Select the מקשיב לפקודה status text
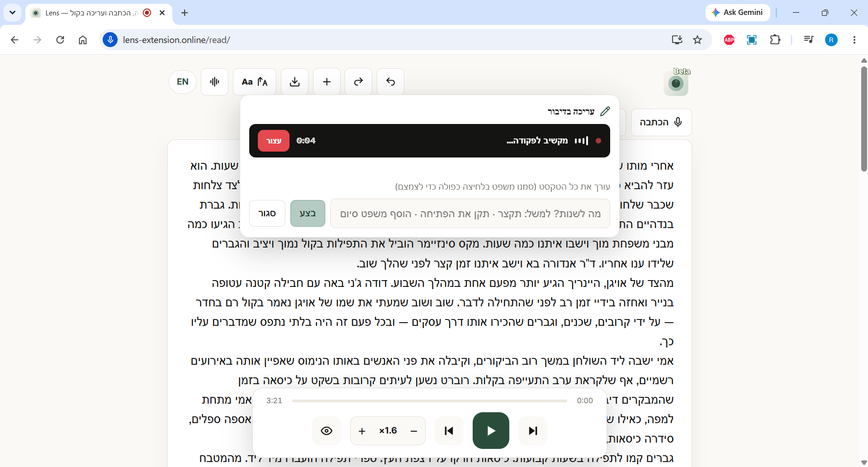 [x=537, y=141]
